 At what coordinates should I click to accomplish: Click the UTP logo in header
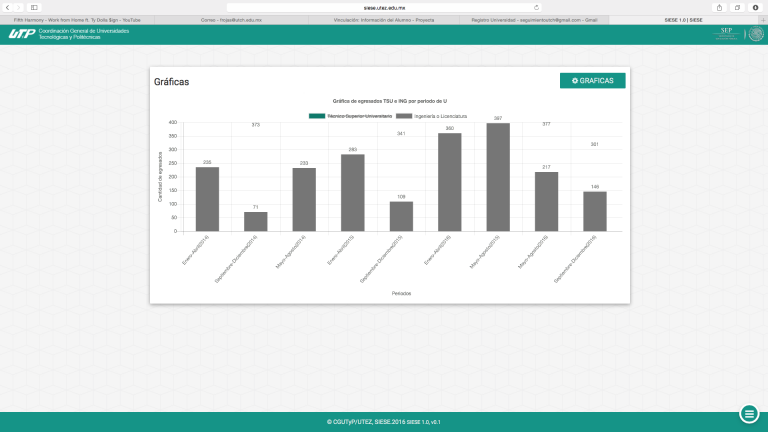point(21,34)
